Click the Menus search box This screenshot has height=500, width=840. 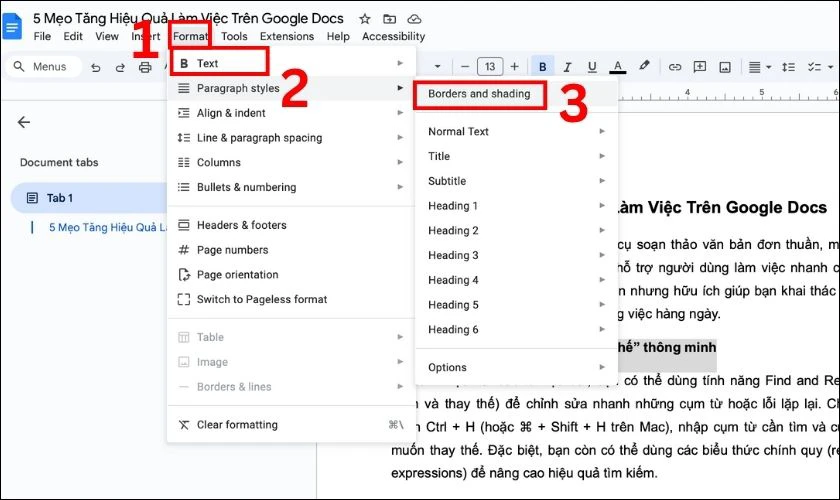pyautogui.click(x=44, y=66)
